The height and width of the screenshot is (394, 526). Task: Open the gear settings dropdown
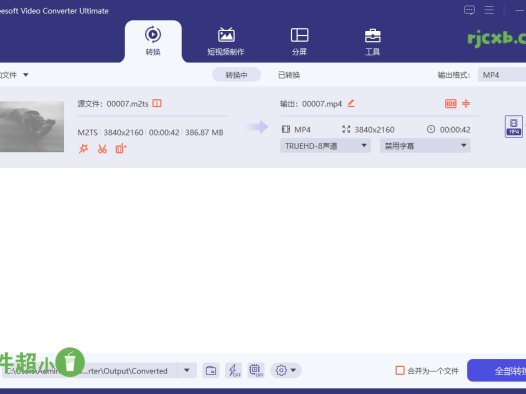[x=286, y=371]
